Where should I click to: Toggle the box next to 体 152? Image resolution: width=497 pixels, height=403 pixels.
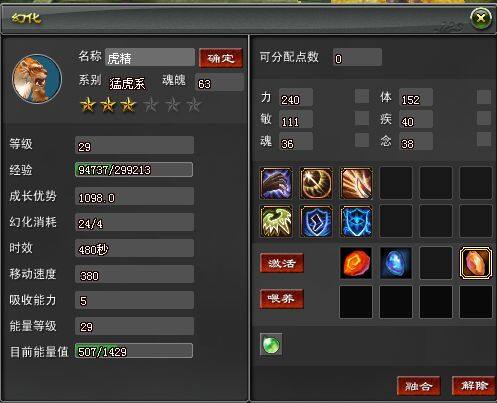[484, 97]
